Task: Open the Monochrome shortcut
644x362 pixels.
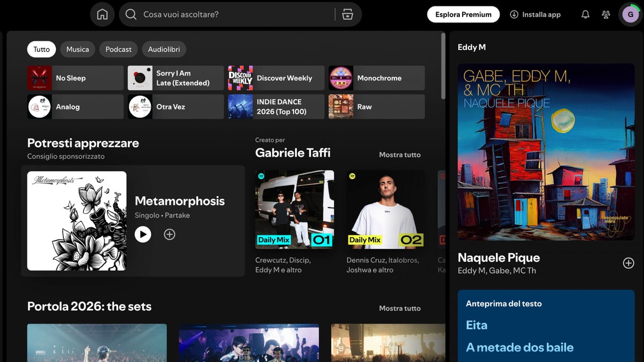Action: [x=377, y=78]
